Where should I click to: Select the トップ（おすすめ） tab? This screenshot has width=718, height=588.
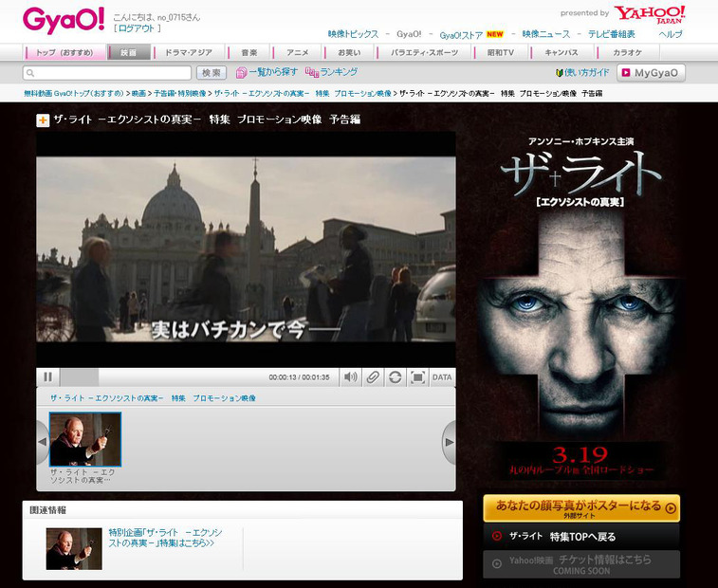click(64, 53)
